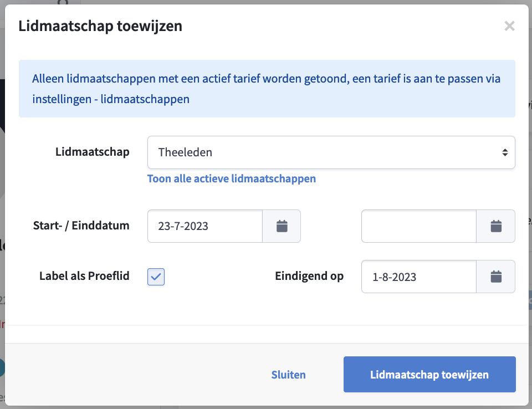Click the 'Start- / Einddatum' field label
532x409 pixels.
coord(81,226)
